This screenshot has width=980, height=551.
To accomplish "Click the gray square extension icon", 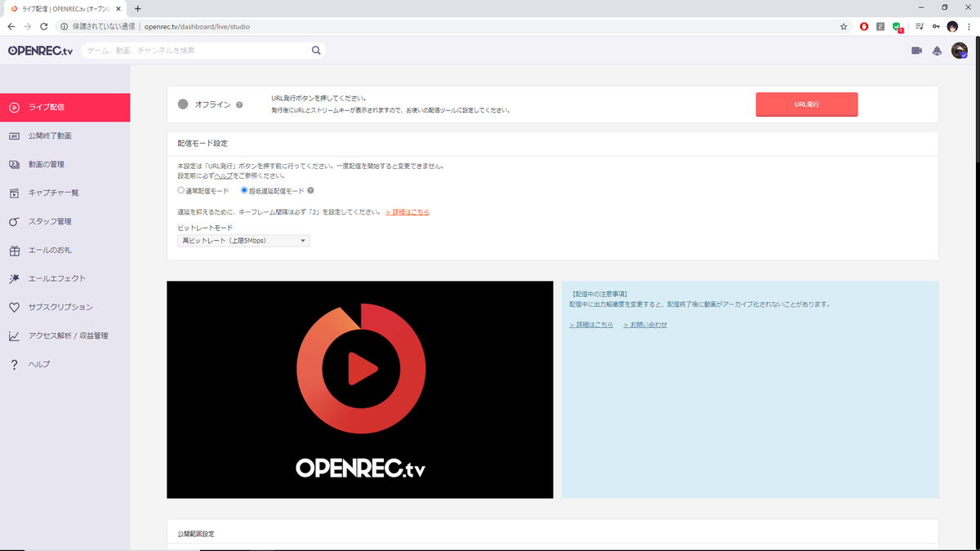I will pos(880,26).
